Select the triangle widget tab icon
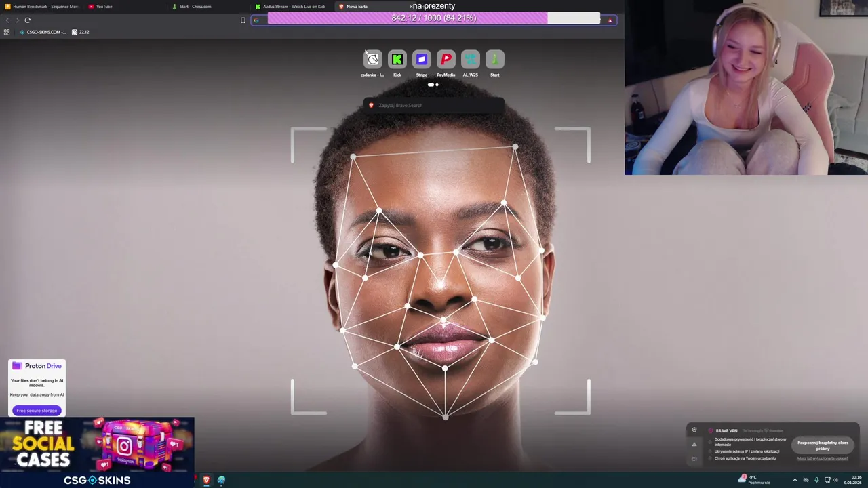 (x=694, y=445)
